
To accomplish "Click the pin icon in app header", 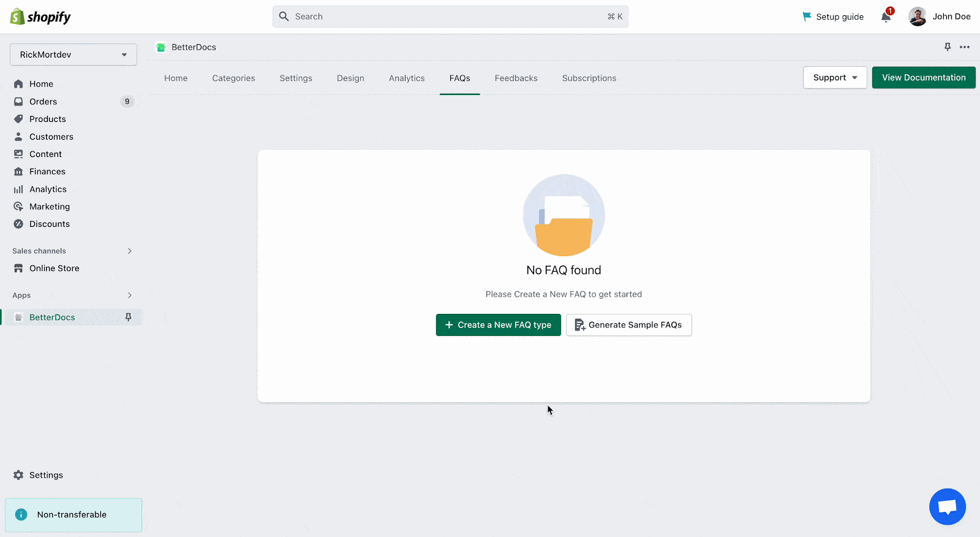I will pyautogui.click(x=947, y=47).
